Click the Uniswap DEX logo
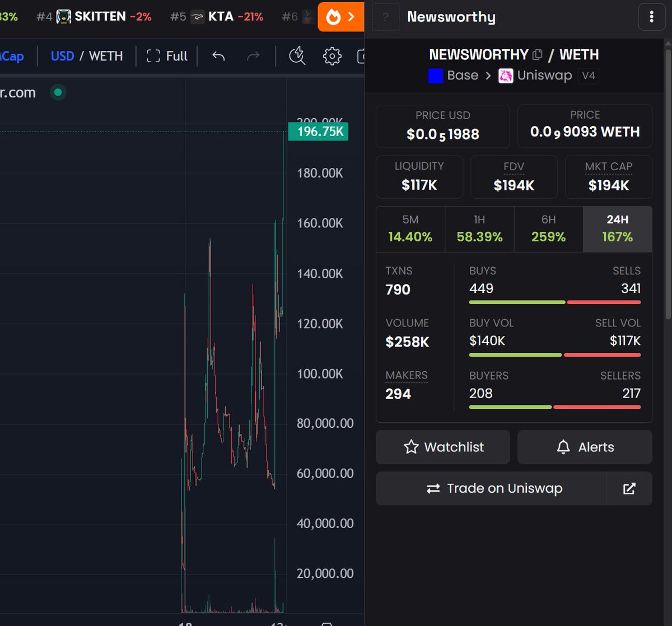Viewport: 672px width, 626px height. pos(506,76)
